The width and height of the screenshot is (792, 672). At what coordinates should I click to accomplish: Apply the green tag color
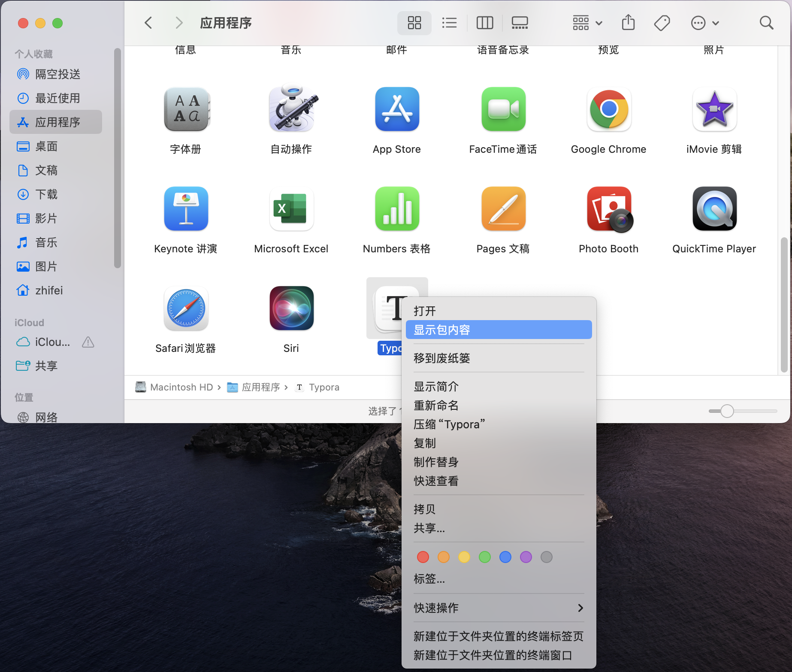pyautogui.click(x=485, y=557)
